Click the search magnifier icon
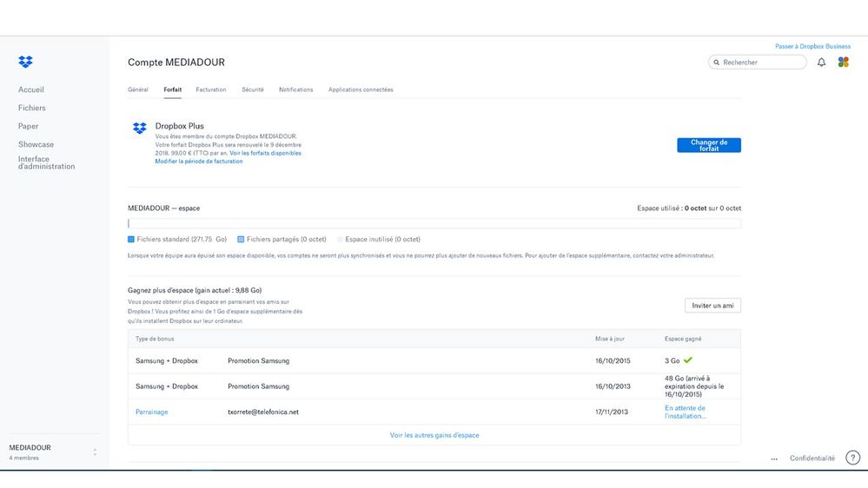The image size is (868, 488). [x=717, y=63]
